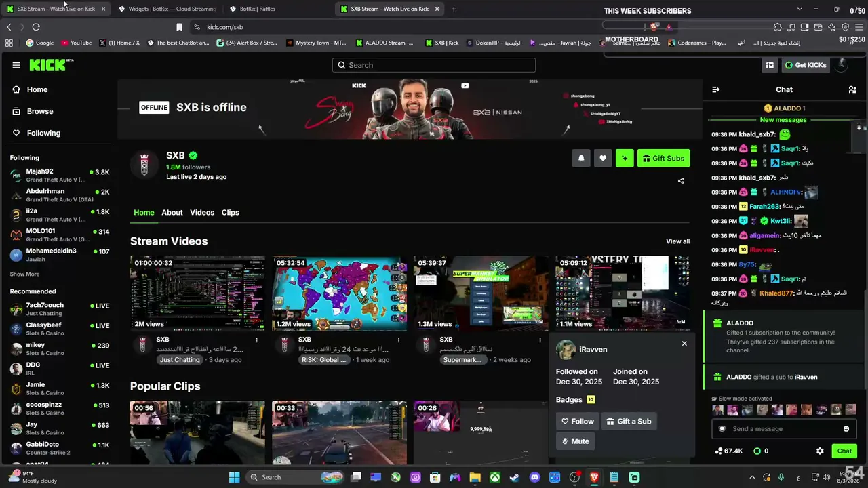Click the Just Chatting category tag
Image resolution: width=868 pixels, height=488 pixels.
tap(180, 360)
